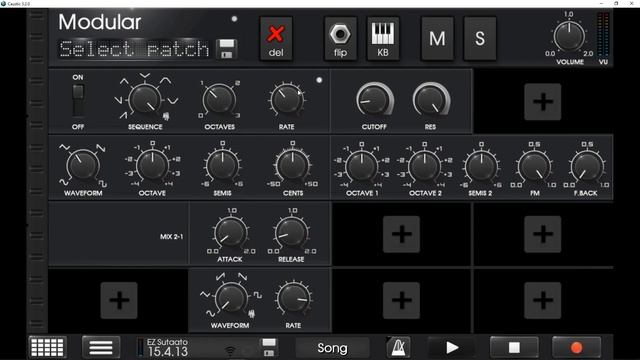Click the oscillator OCTAVE knob

click(x=152, y=166)
